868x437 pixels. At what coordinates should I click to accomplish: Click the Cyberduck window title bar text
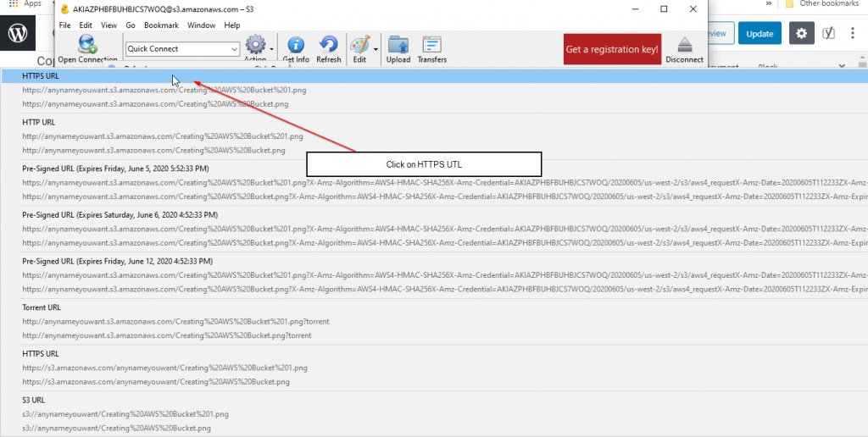[164, 9]
